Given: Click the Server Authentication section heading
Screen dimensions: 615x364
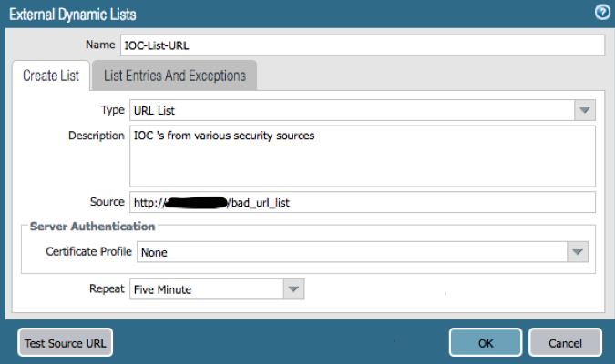Looking at the screenshot, I should pyautogui.click(x=92, y=226).
